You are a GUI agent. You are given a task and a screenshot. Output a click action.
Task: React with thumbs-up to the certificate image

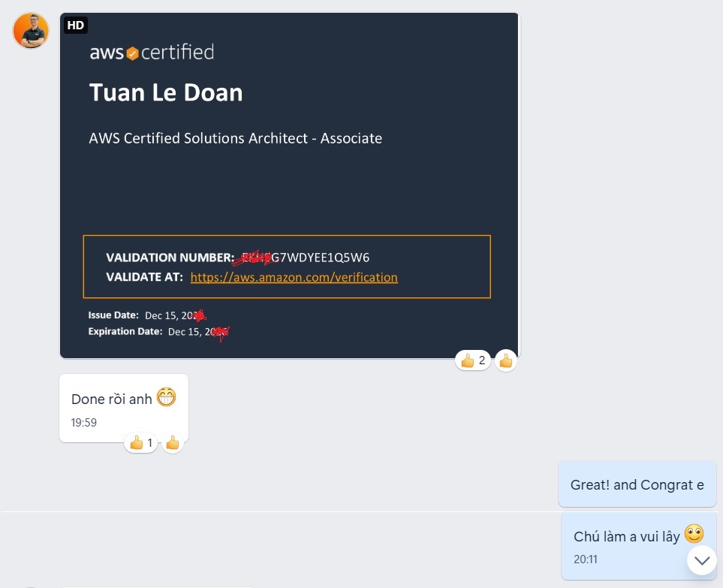pyautogui.click(x=506, y=361)
